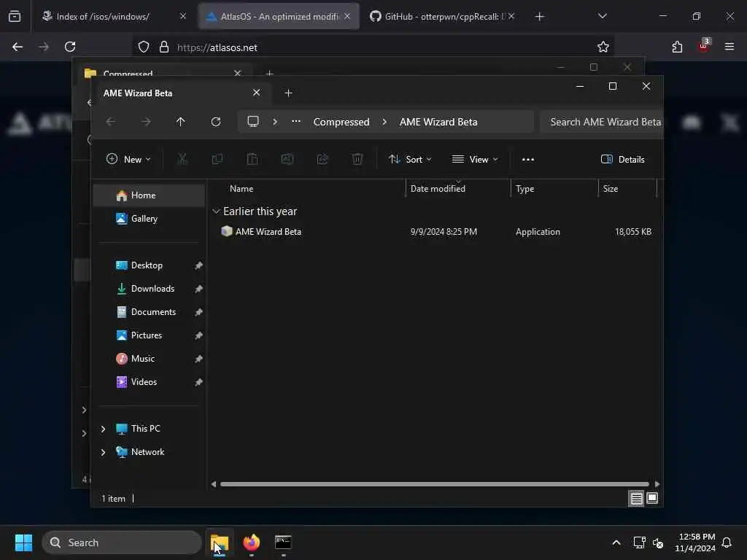Open Windows Start menu
This screenshot has height=560, width=747.
23,542
